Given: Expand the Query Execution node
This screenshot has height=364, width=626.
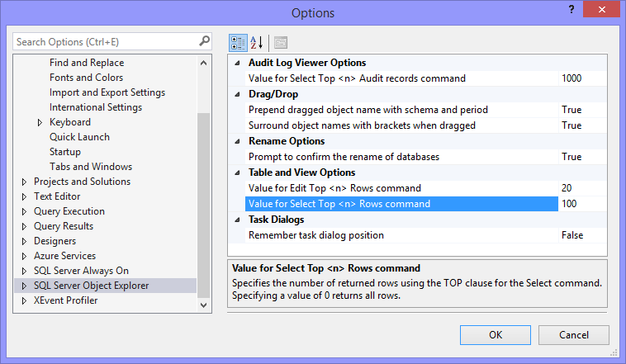Looking at the screenshot, I should point(23,211).
